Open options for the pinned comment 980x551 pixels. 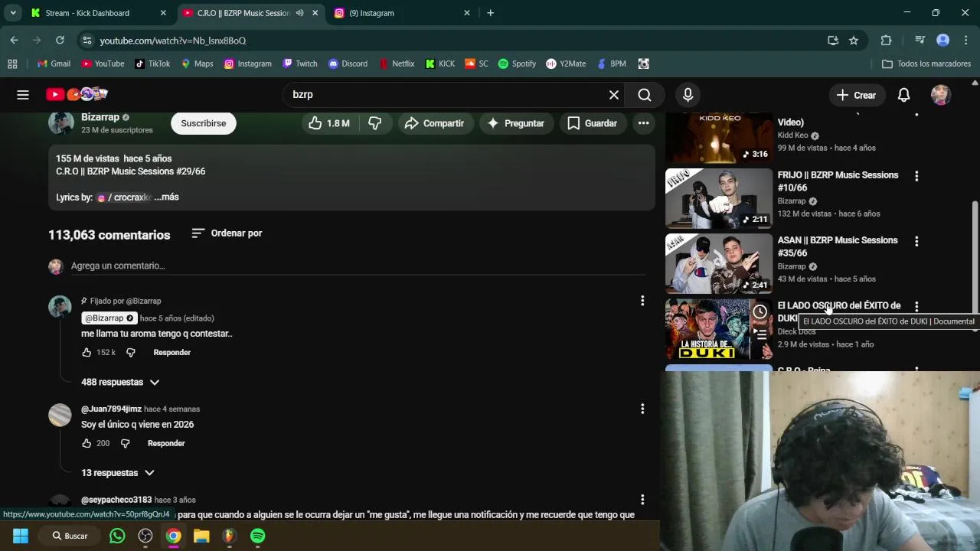coord(642,301)
